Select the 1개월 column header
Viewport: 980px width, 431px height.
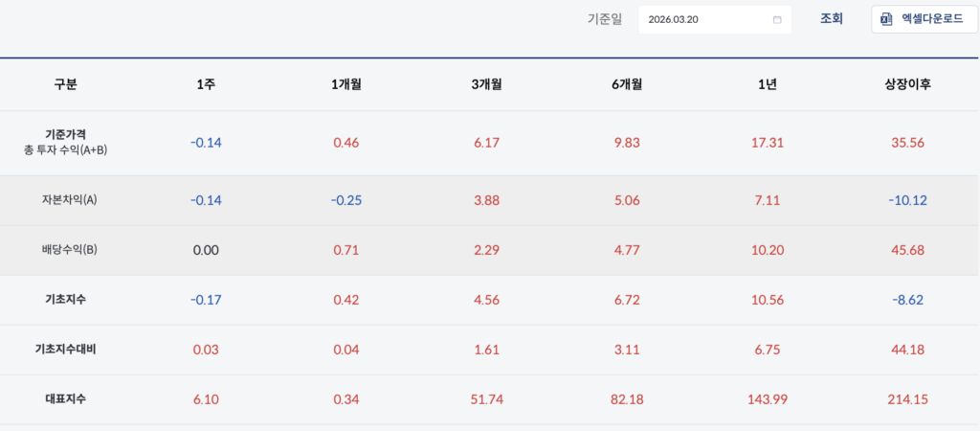tap(345, 84)
